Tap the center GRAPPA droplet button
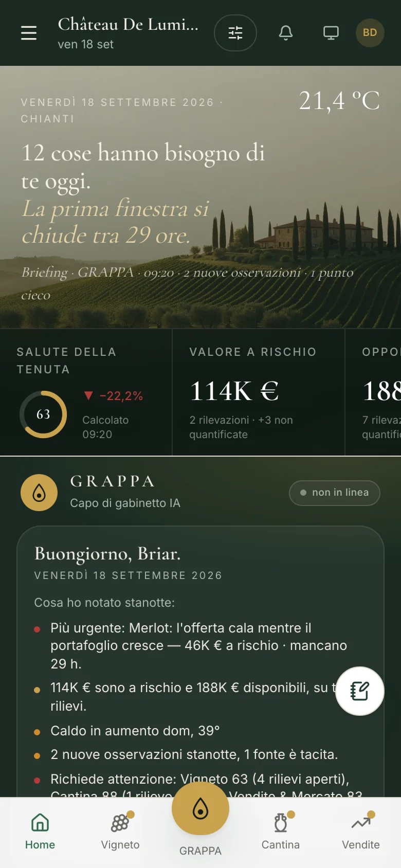Viewport: 401px width, 868px height. [200, 808]
